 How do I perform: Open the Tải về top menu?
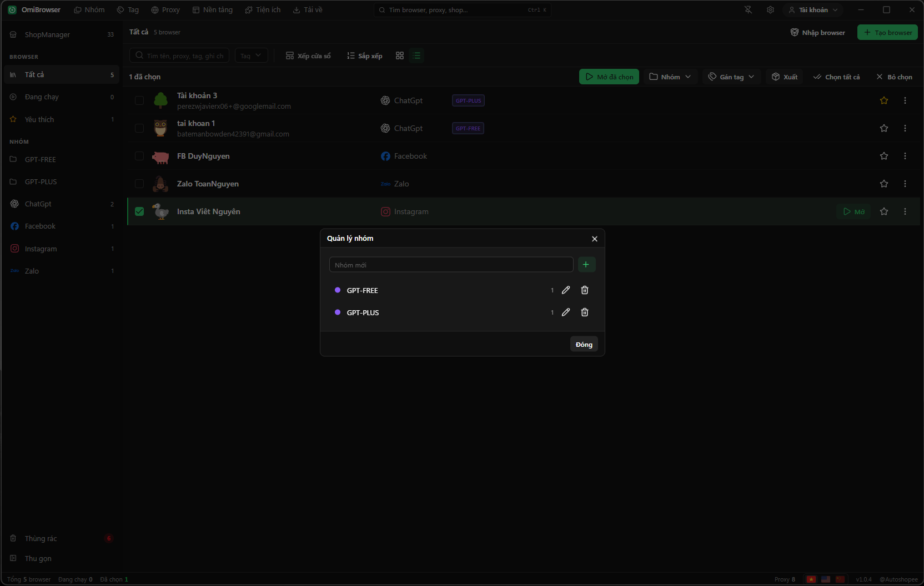[308, 10]
